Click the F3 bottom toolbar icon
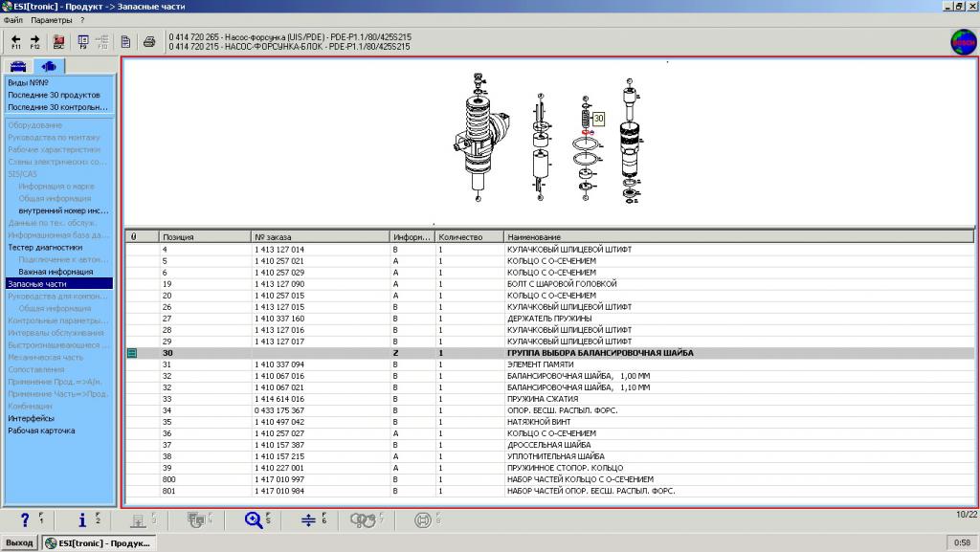 138,519
